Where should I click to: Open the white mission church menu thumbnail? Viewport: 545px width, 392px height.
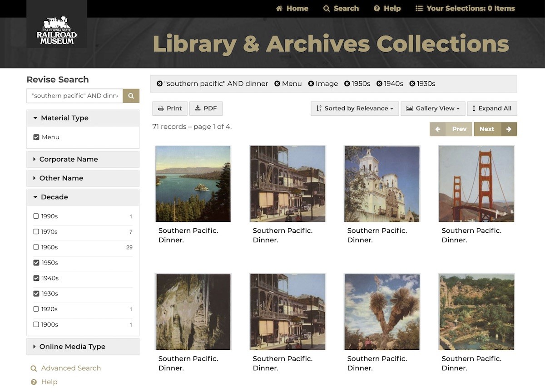(382, 184)
